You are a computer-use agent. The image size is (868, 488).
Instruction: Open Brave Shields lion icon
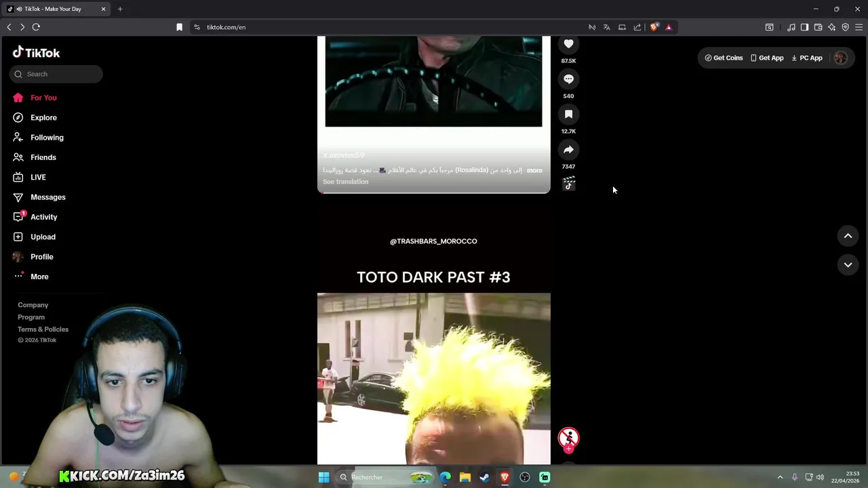[x=654, y=27]
